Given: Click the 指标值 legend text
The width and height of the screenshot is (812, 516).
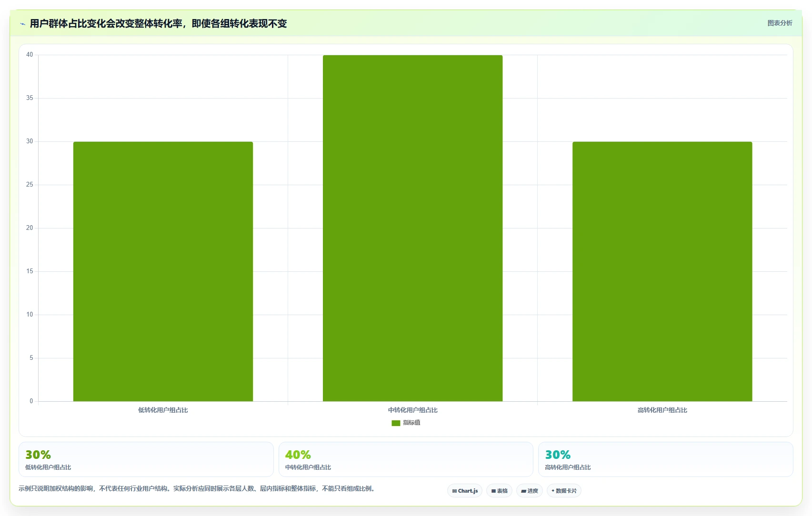Looking at the screenshot, I should [x=411, y=423].
